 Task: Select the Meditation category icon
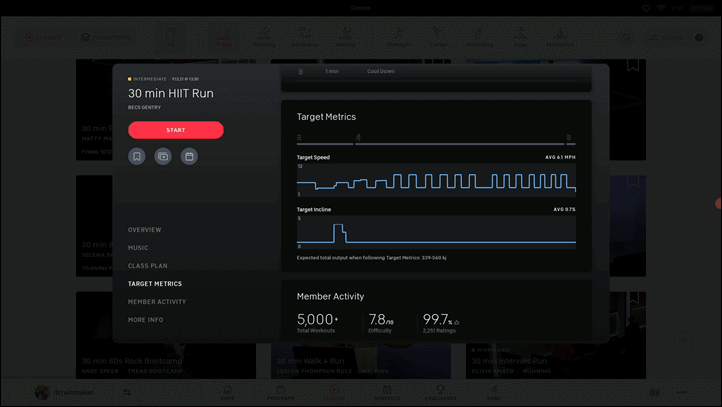pyautogui.click(x=560, y=38)
